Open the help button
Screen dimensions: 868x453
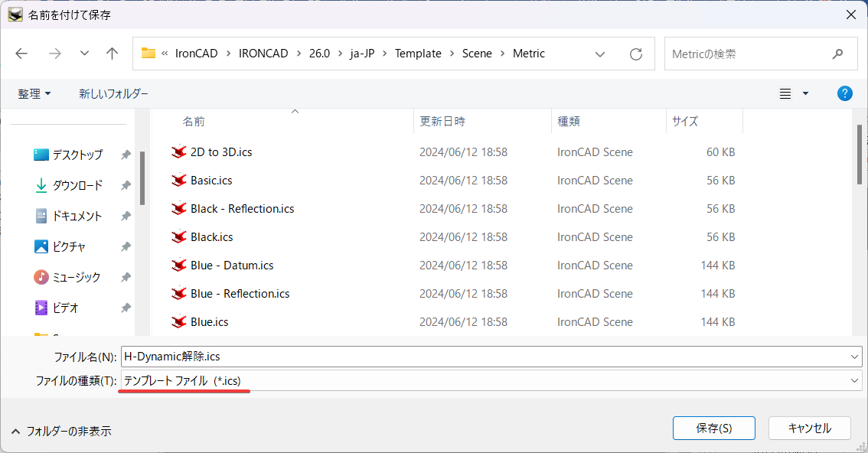click(x=845, y=93)
